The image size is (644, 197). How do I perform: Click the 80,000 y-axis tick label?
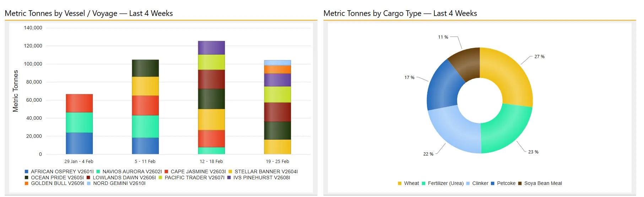coord(34,82)
